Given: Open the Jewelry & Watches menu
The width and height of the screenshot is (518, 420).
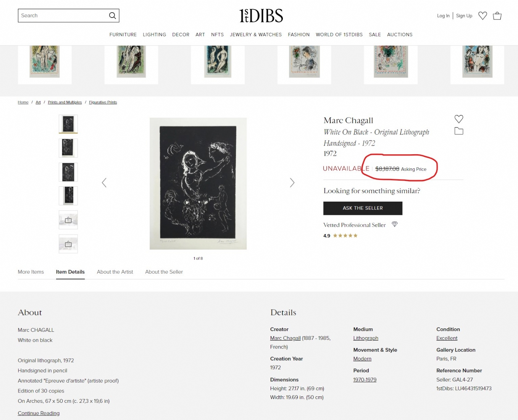Looking at the screenshot, I should (256, 34).
